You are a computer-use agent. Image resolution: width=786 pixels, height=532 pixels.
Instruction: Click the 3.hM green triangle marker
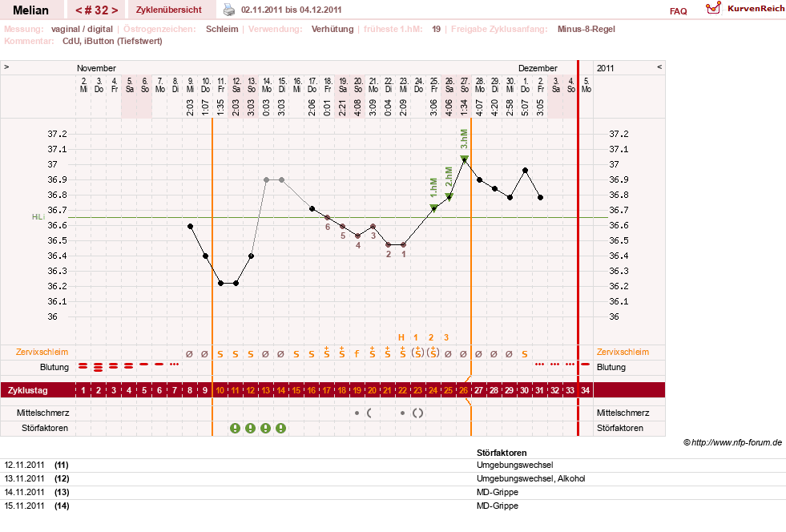465,159
